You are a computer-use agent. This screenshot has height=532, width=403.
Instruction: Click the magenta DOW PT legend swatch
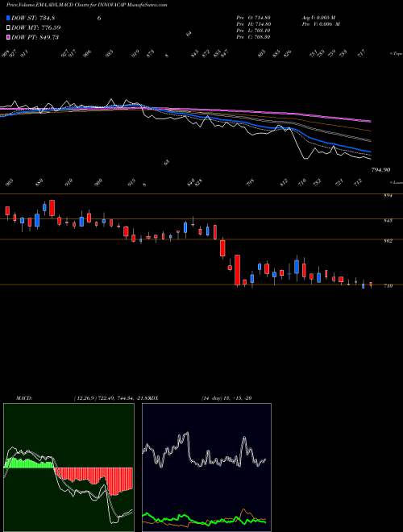pos(8,37)
